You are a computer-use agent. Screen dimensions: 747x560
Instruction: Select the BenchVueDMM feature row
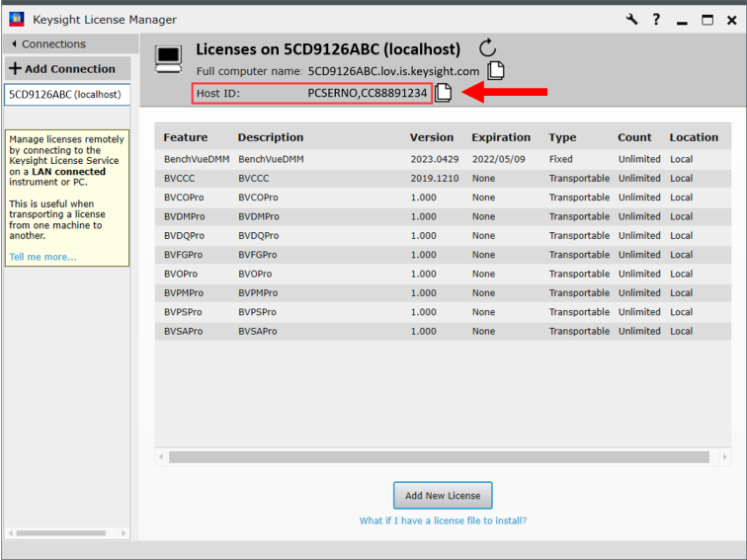point(443,159)
